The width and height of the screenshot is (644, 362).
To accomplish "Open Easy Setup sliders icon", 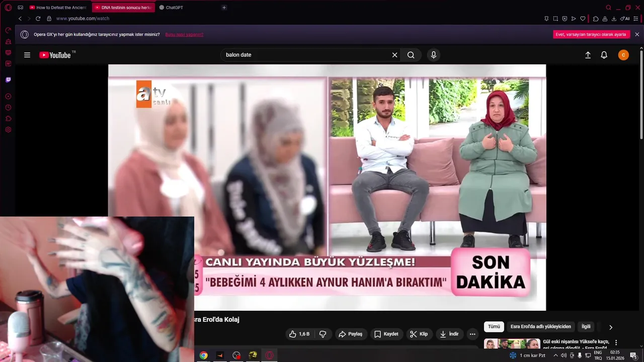I will [x=636, y=19].
